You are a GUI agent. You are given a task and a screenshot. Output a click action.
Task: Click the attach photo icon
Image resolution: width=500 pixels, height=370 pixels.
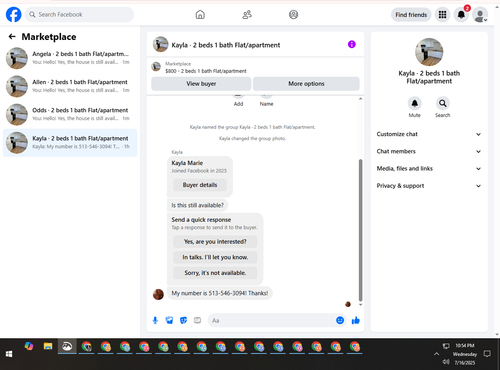click(x=169, y=320)
